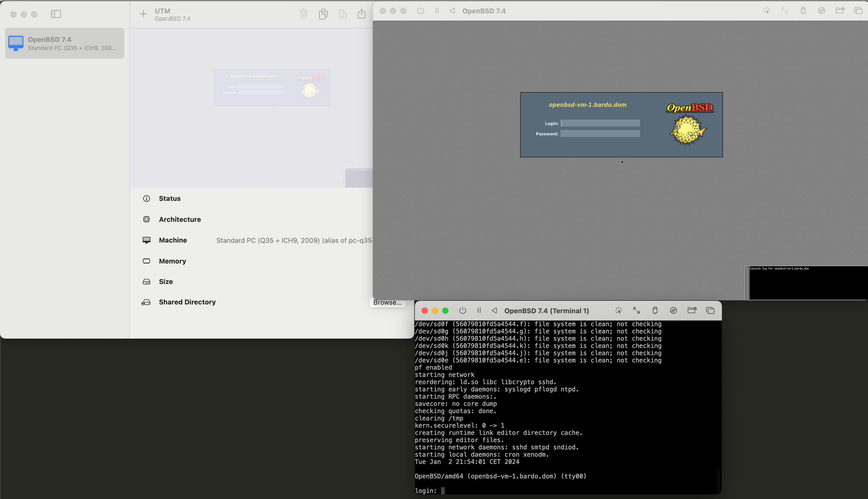868x499 pixels.
Task: Pause VM from Terminal 1 toolbar
Action: pyautogui.click(x=479, y=311)
